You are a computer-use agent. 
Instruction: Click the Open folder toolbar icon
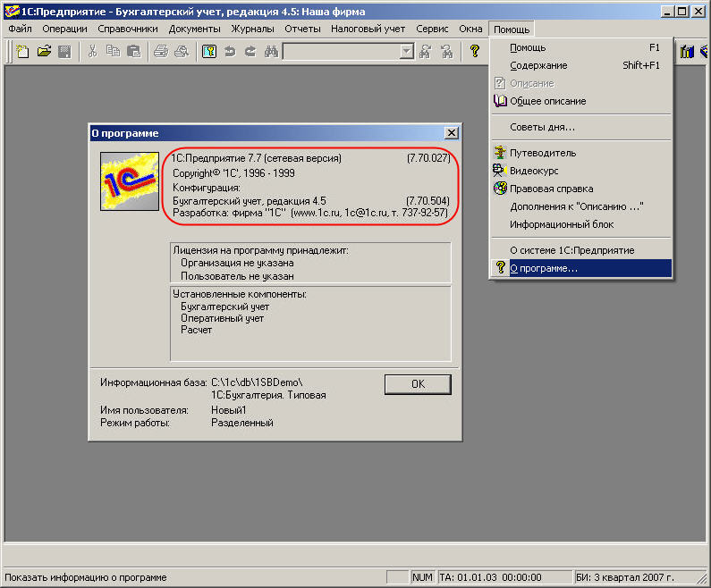(44, 51)
